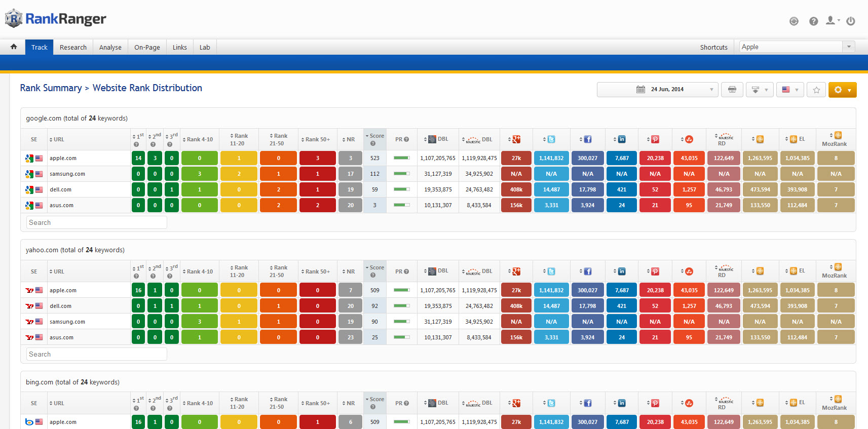
Task: Toggle the star favorite button
Action: click(x=816, y=90)
